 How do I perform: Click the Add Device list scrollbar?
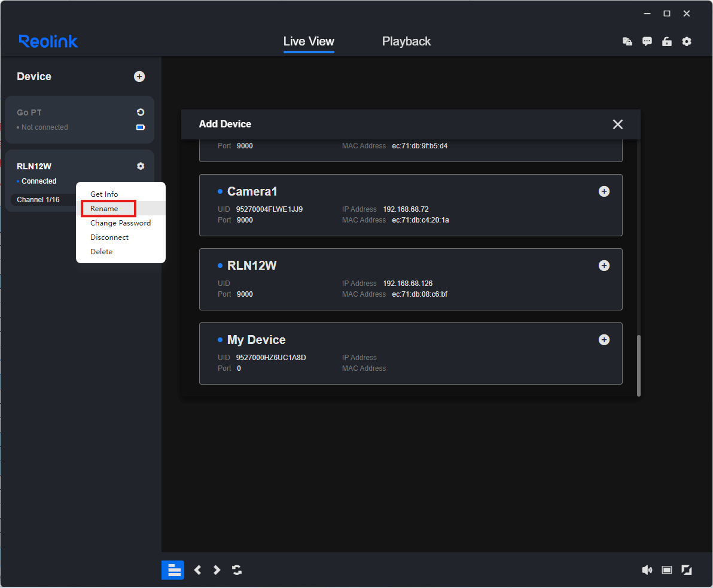(x=638, y=365)
